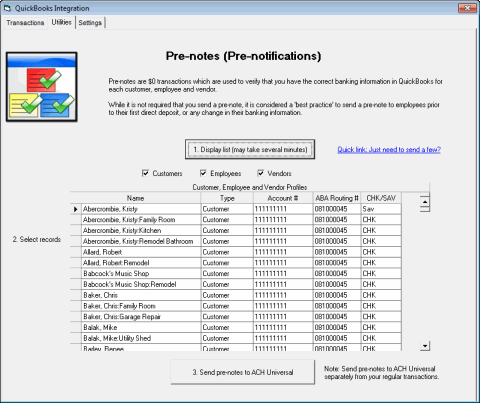
Task: Select Baker, Chris name cell
Action: point(141,295)
